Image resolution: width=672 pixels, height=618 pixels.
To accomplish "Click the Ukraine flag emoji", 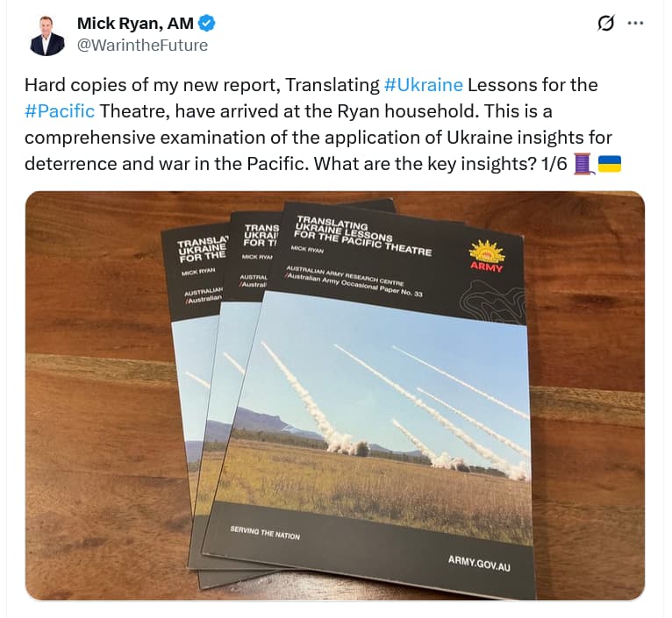I will pos(609,164).
